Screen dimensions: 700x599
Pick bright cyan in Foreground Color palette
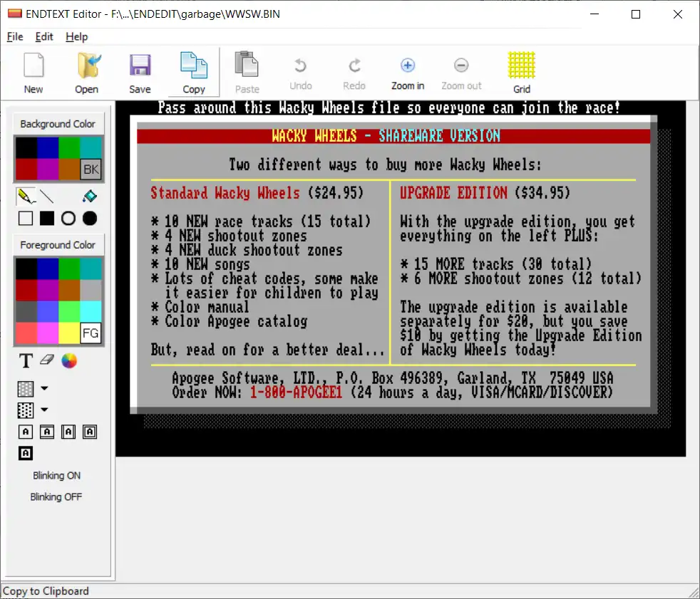click(x=91, y=312)
